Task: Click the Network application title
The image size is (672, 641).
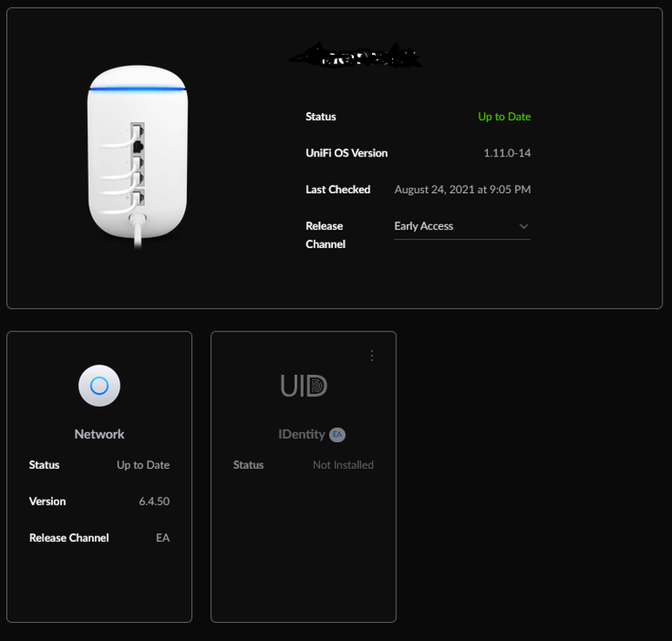Action: tap(99, 434)
